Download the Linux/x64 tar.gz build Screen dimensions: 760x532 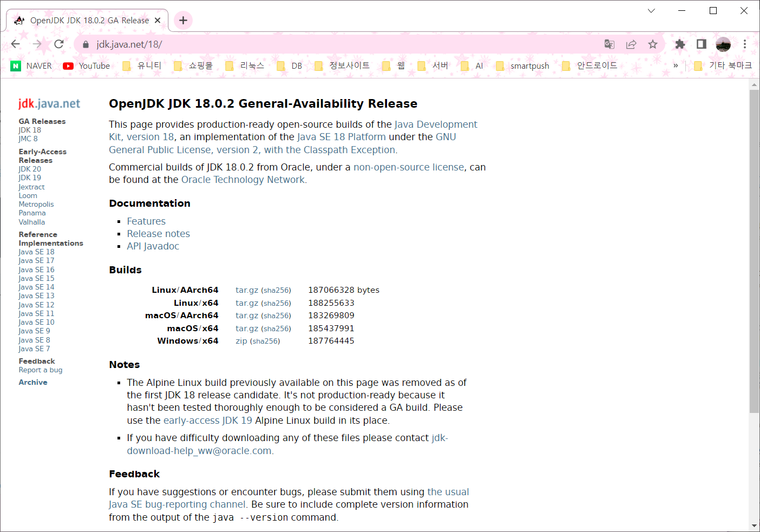246,303
